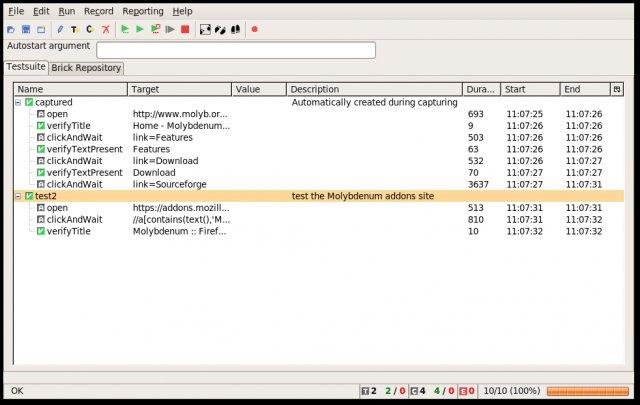Screen dimensions: 640x405
Task: Click the footprints path image icon
Action: point(205,29)
